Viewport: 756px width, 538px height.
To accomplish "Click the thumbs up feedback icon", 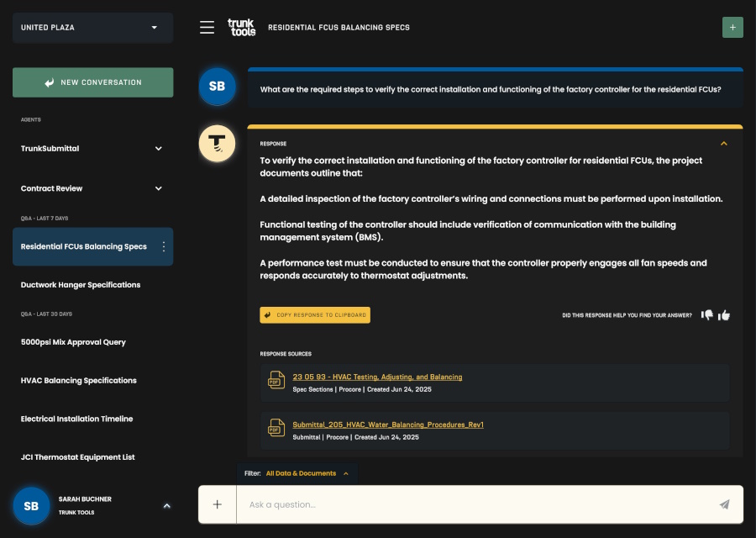I will pos(724,315).
